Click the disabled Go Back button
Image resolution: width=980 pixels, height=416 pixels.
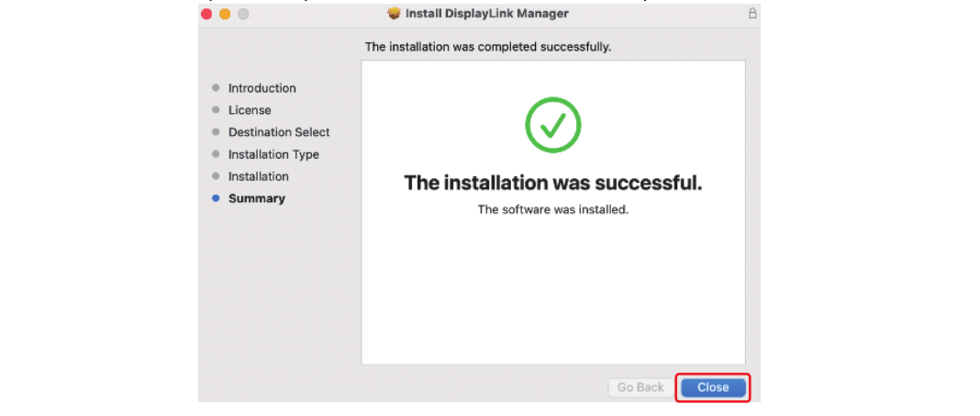point(640,388)
